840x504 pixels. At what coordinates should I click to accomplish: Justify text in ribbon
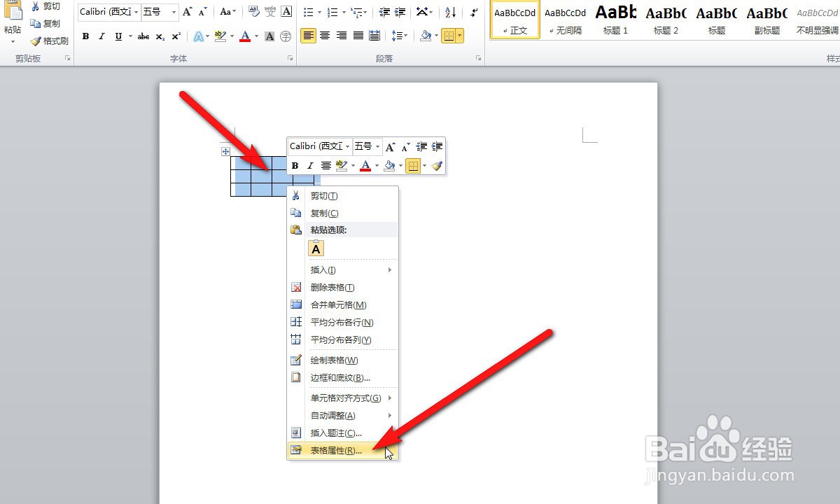(x=358, y=36)
